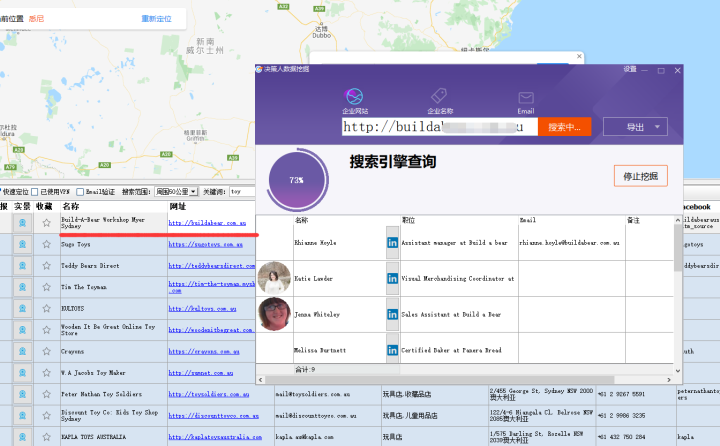Viewport: 720px width, 446px height.
Task: Open street view for Build-A-Bear Workshop row
Action: click(x=22, y=223)
